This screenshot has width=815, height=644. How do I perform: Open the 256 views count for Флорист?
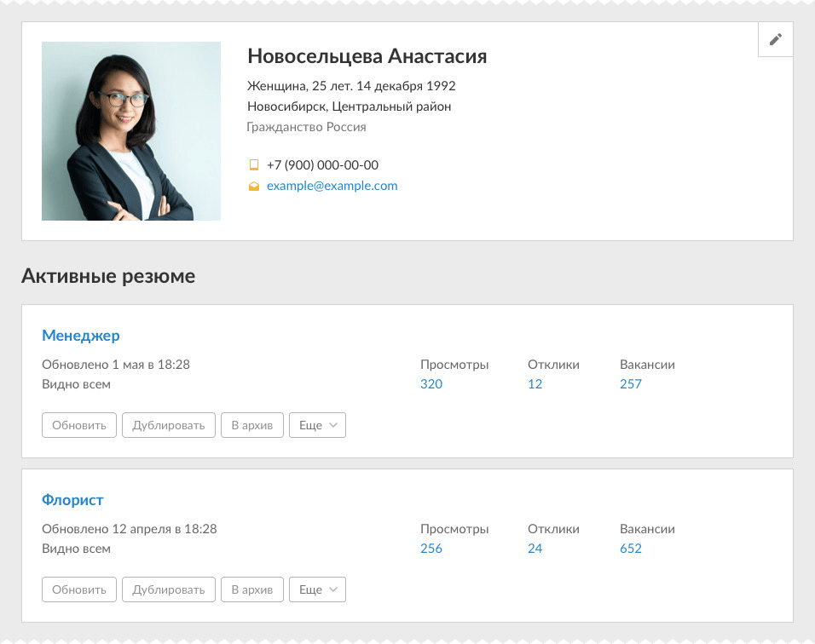431,549
